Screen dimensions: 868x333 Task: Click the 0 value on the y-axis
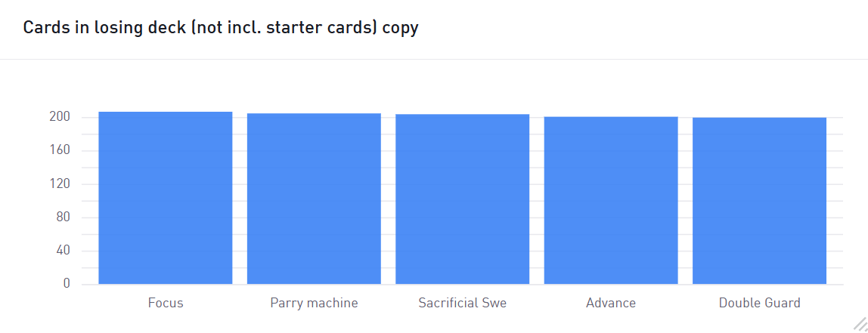[67, 284]
